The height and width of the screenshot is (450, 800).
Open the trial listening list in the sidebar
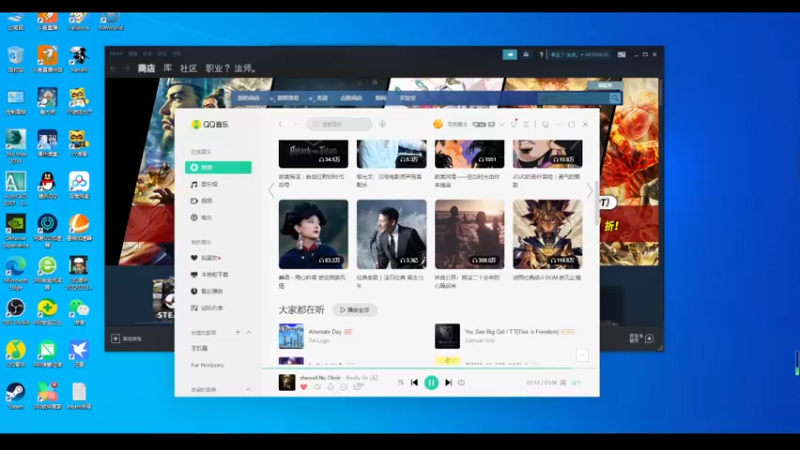(x=207, y=308)
